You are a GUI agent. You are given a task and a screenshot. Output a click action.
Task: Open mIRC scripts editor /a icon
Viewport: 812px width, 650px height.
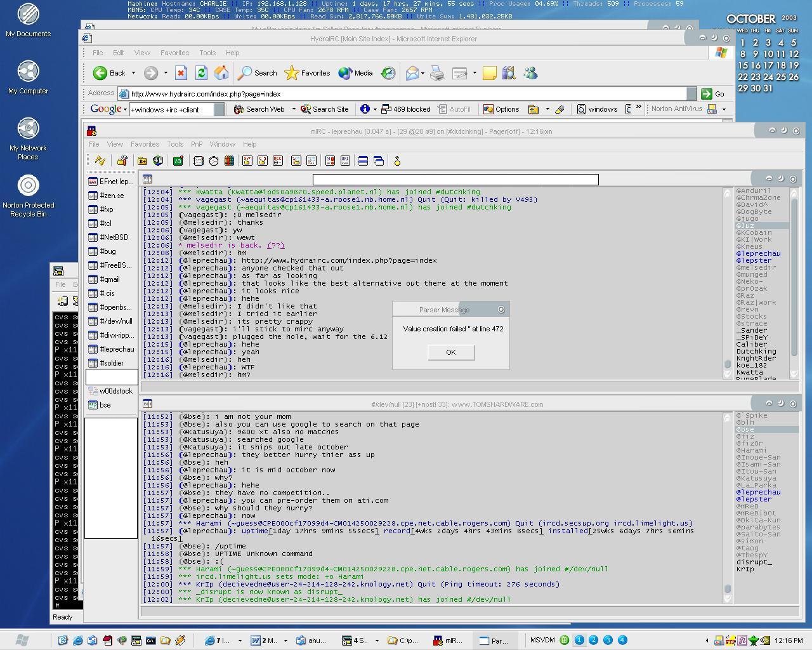click(x=178, y=161)
